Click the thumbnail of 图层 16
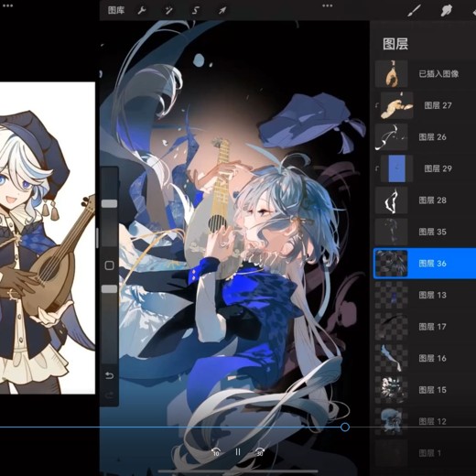 391,358
